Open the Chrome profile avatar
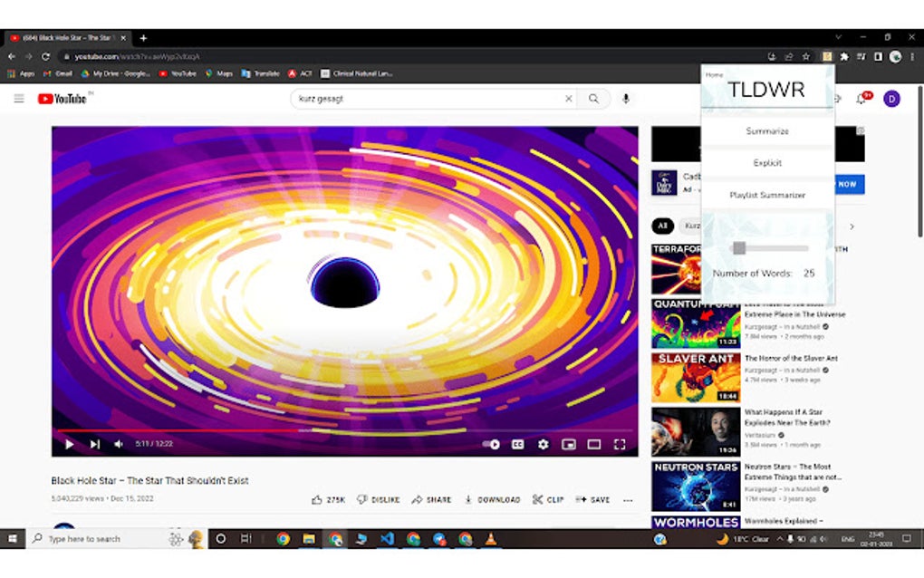Image resolution: width=924 pixels, height=578 pixels. click(x=895, y=56)
